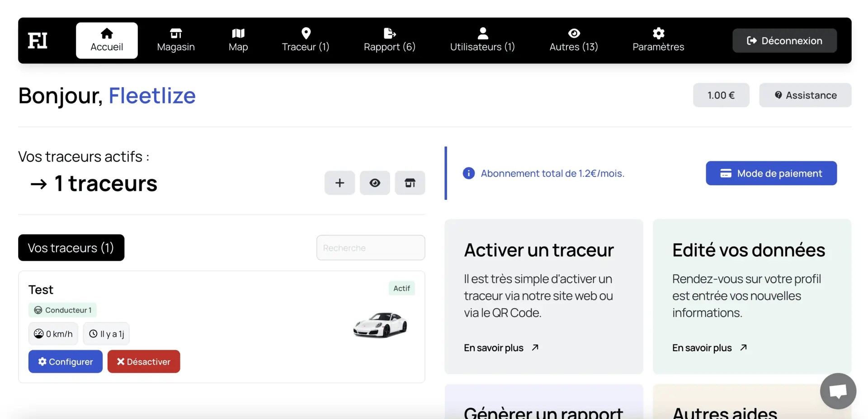Click the Actif status badge
This screenshot has width=868, height=419.
coord(401,288)
